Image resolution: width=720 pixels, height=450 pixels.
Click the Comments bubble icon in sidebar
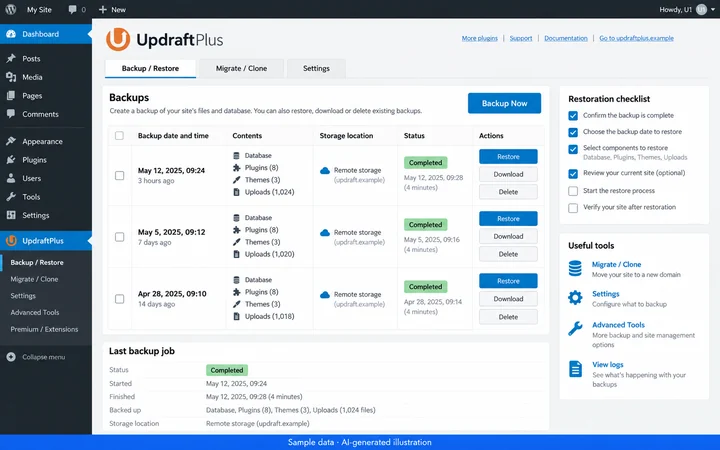click(x=11, y=114)
